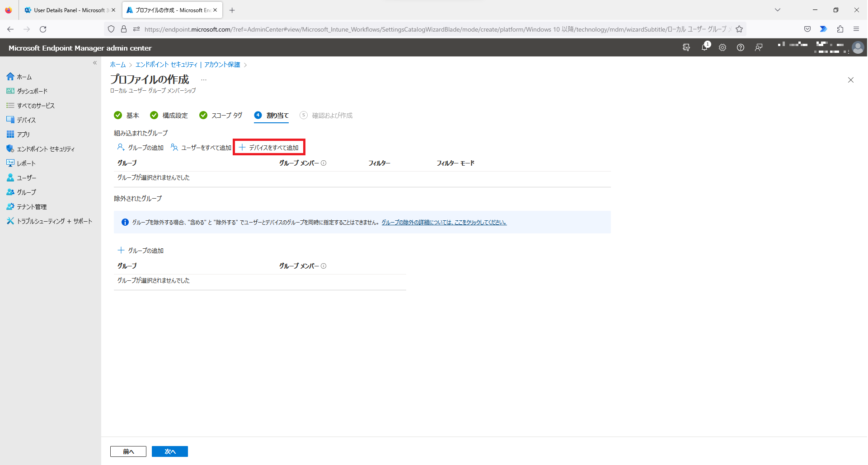Viewport: 868px width, 465px height.
Task: Click info icon by excluded グループ メンバー
Action: 324,266
